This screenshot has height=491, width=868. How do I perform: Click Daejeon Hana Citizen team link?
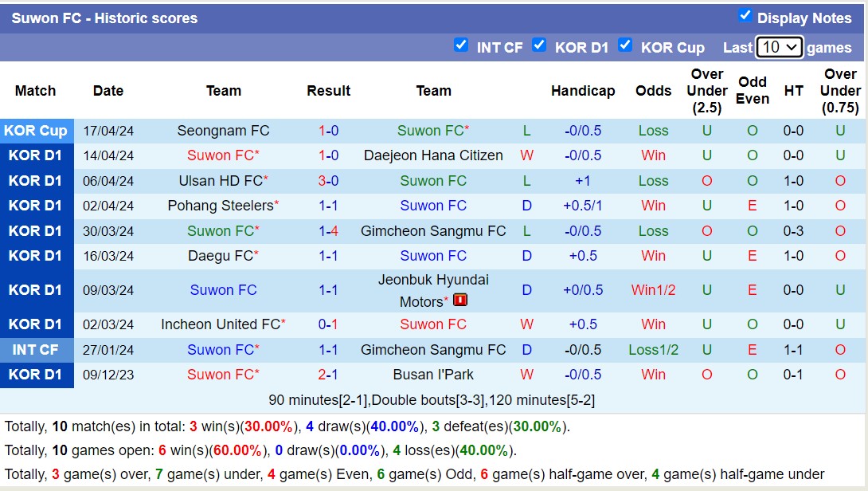(x=433, y=155)
